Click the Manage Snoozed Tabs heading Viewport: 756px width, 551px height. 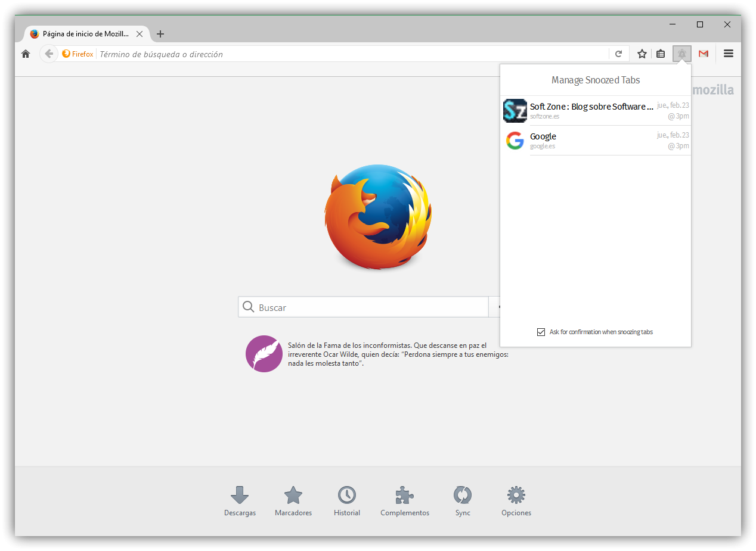[x=596, y=80]
